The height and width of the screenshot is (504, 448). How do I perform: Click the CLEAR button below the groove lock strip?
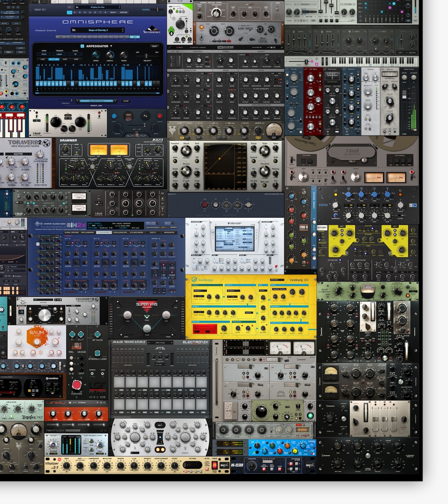[x=126, y=101]
